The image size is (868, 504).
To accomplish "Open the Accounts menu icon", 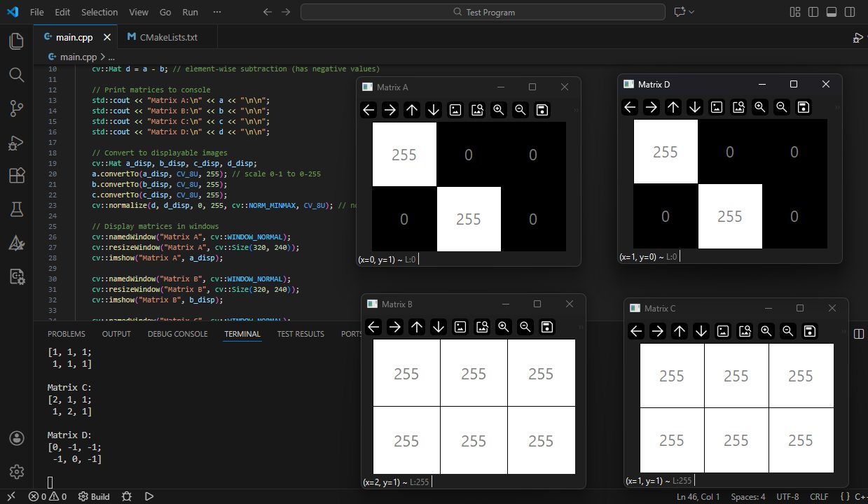I will tap(17, 438).
